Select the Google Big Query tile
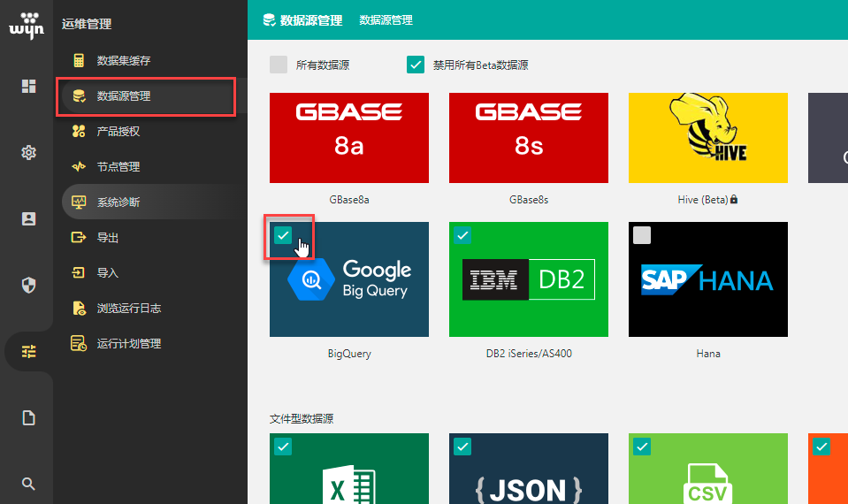The width and height of the screenshot is (848, 504). coord(349,279)
